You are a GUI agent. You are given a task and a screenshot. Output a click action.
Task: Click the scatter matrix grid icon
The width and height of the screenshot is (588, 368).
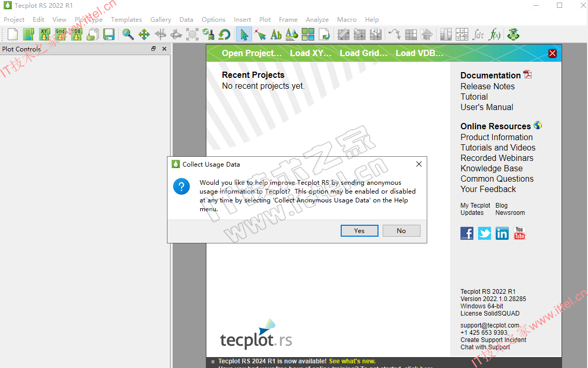click(x=462, y=35)
